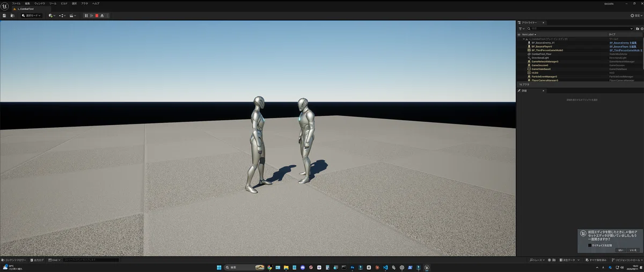Open the アクタ menu
Image resolution: width=644 pixels, height=272 pixels.
tap(84, 3)
